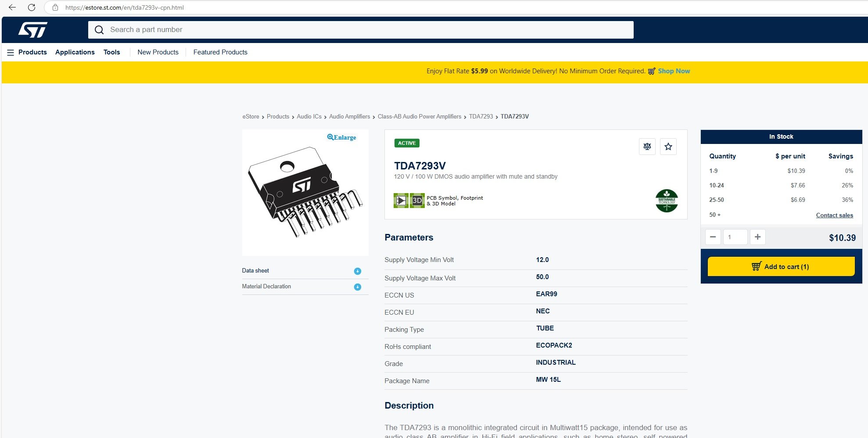Click the INDUSTRIAL grade value

[x=556, y=363]
